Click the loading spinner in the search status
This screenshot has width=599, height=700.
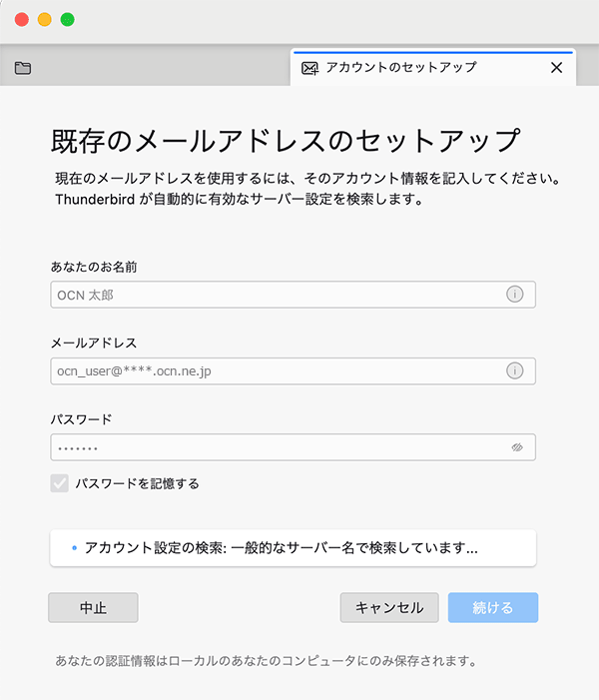tap(74, 548)
